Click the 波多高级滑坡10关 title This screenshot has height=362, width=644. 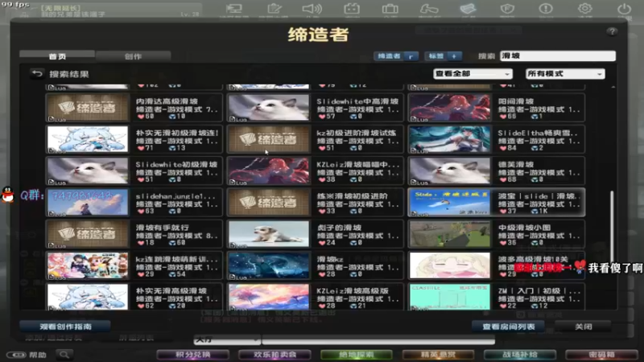click(x=533, y=259)
